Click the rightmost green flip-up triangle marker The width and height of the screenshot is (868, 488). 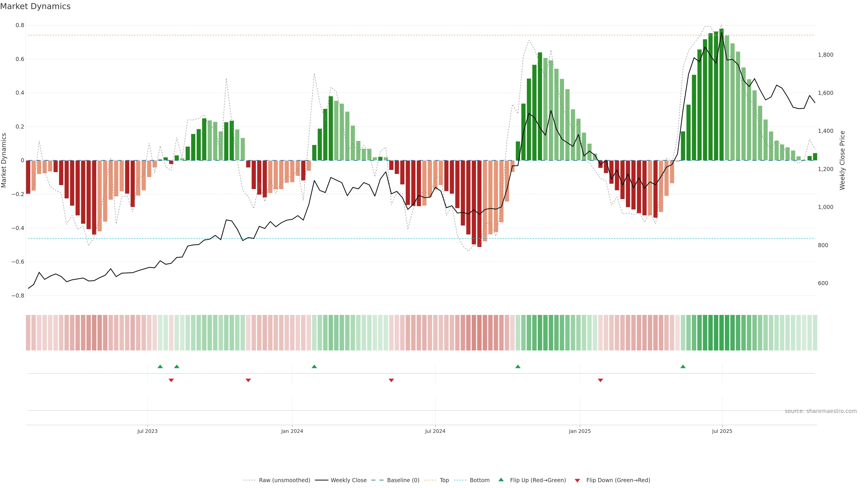pos(683,366)
